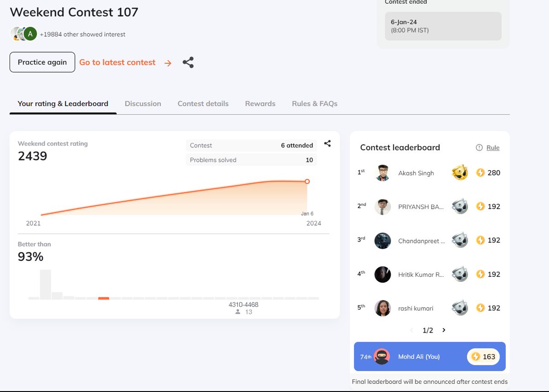This screenshot has width=549, height=392.
Task: Switch to the Discussion tab
Action: pos(143,103)
